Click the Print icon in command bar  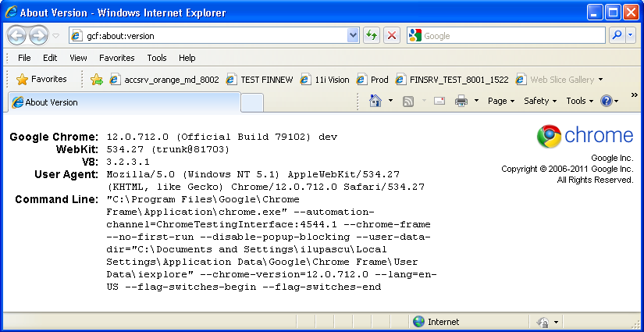pyautogui.click(x=461, y=101)
